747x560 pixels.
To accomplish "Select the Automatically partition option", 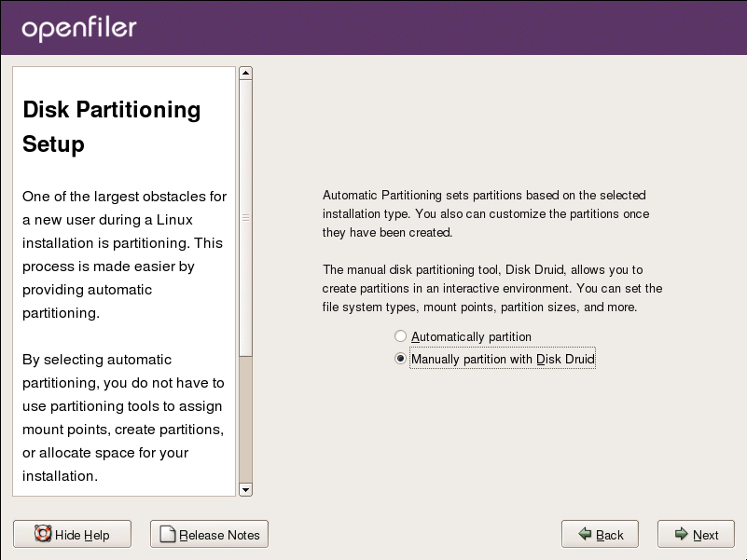I will (401, 336).
